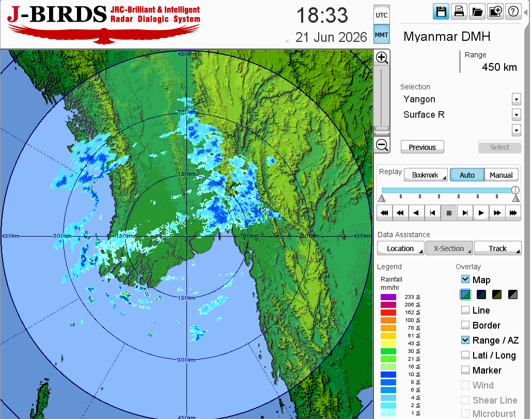Enable the Lati / Long overlay
The height and width of the screenshot is (419, 532).
click(465, 355)
